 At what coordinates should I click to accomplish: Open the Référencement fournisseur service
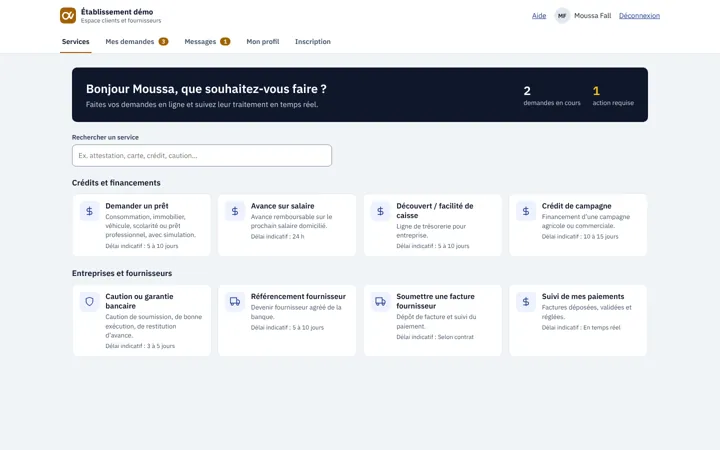(287, 321)
